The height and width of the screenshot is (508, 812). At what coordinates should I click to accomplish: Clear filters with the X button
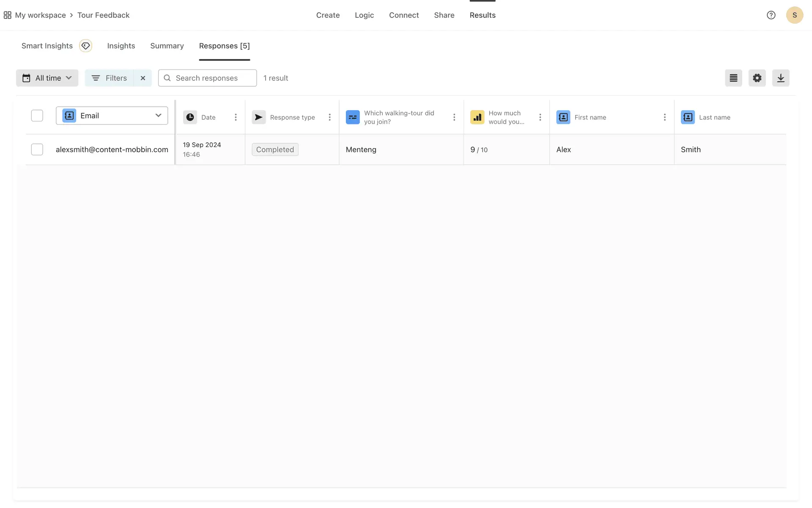click(143, 78)
